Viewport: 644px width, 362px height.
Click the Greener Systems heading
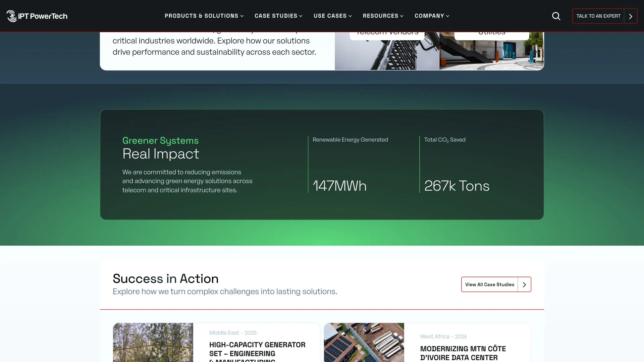pos(160,140)
